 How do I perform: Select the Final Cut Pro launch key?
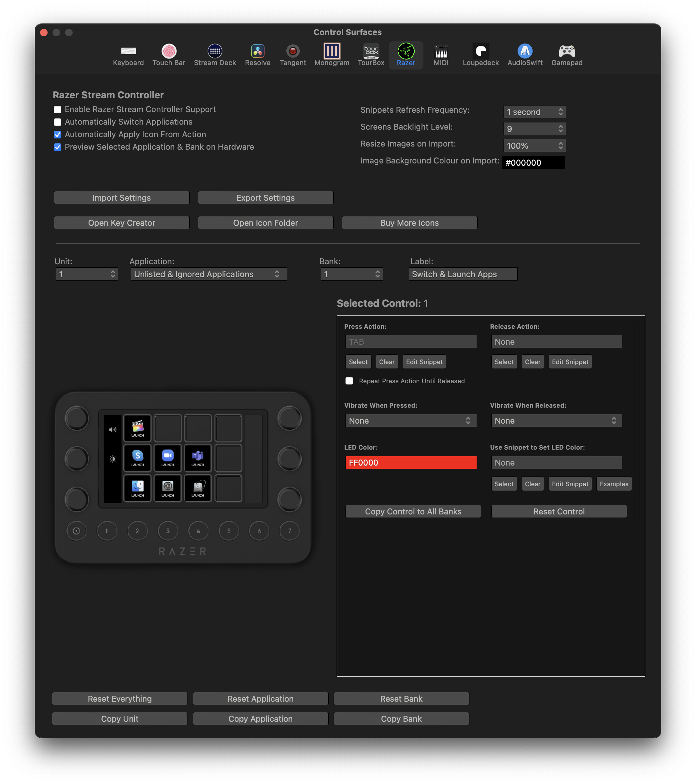click(137, 428)
